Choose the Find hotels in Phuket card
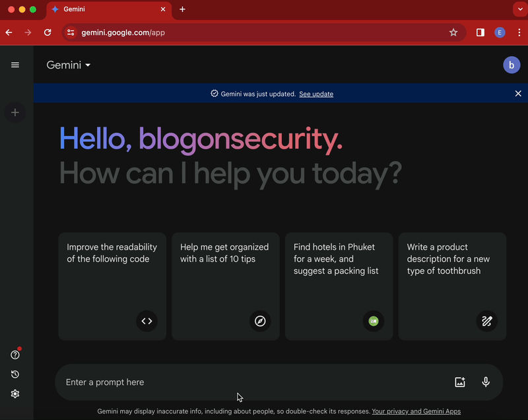Image resolution: width=528 pixels, height=420 pixels. click(x=339, y=287)
